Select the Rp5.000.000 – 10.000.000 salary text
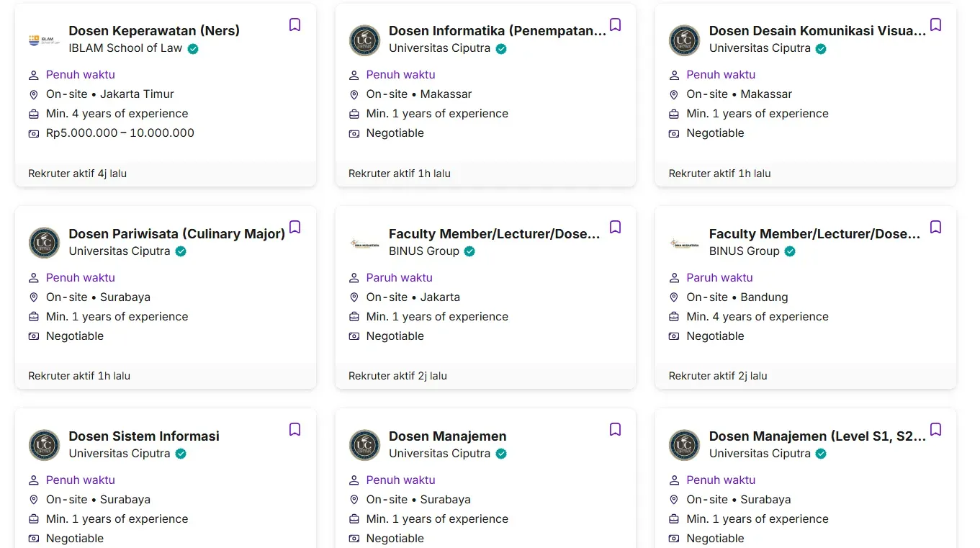This screenshot has width=980, height=548. 120,133
